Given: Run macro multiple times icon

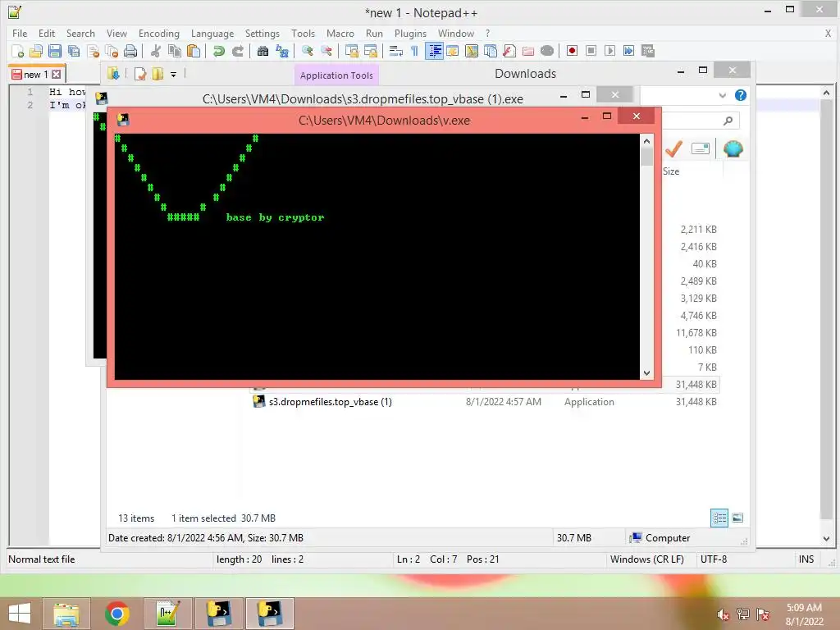Looking at the screenshot, I should click(629, 51).
